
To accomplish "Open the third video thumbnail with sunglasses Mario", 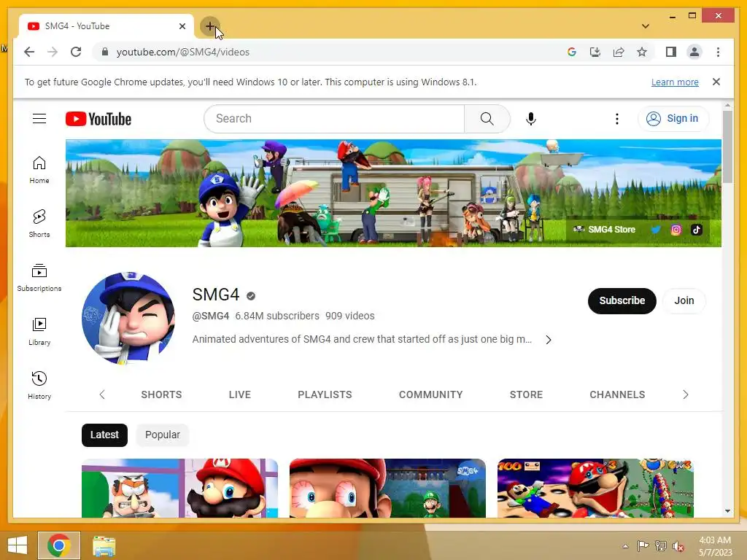I will (x=595, y=488).
